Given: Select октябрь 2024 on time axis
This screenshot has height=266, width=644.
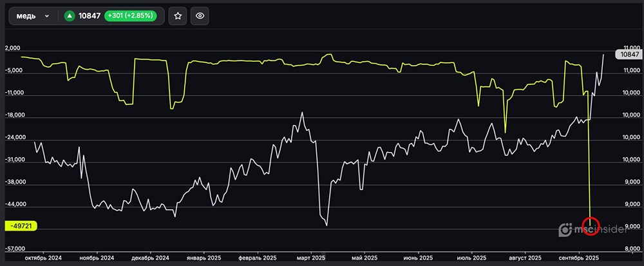Looking at the screenshot, I should coord(44,256).
